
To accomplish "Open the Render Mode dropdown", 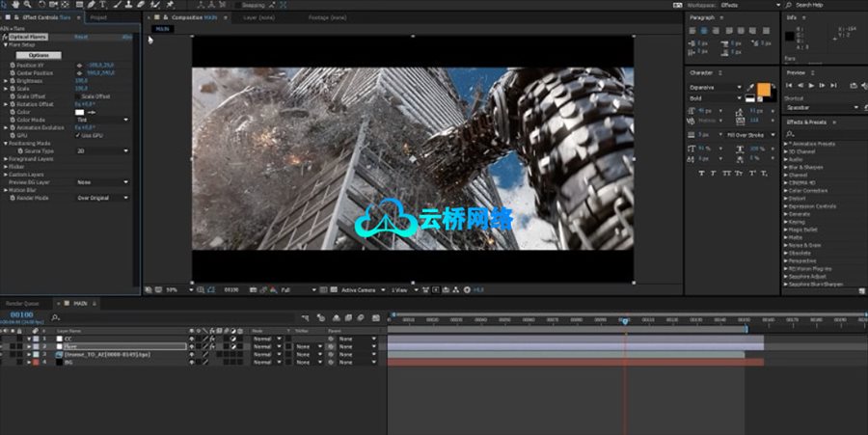I will click(102, 198).
